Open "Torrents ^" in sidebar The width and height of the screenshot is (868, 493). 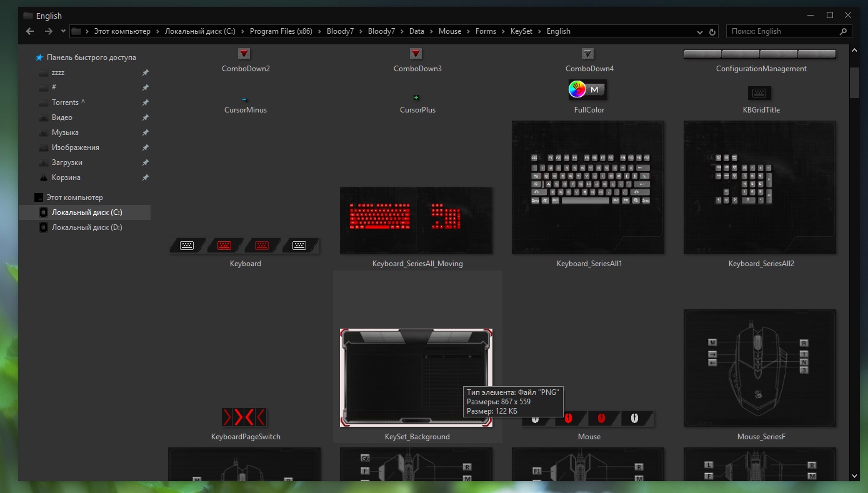coord(68,102)
